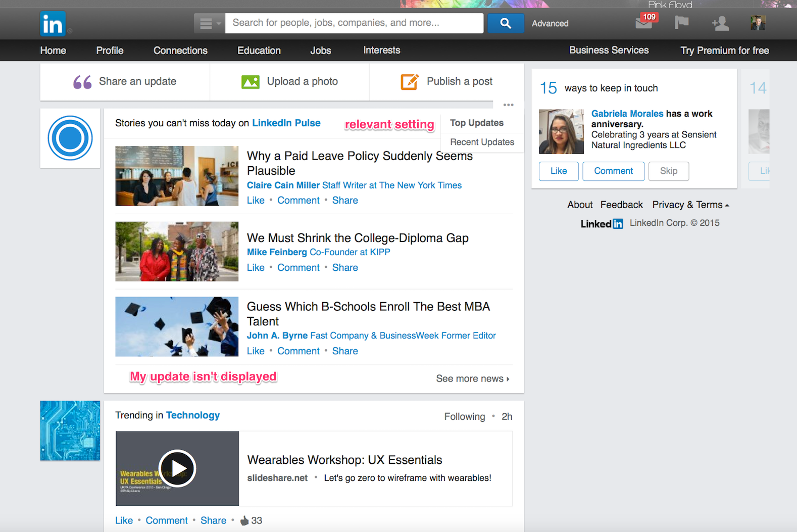Click Try Premium for free

tap(724, 51)
